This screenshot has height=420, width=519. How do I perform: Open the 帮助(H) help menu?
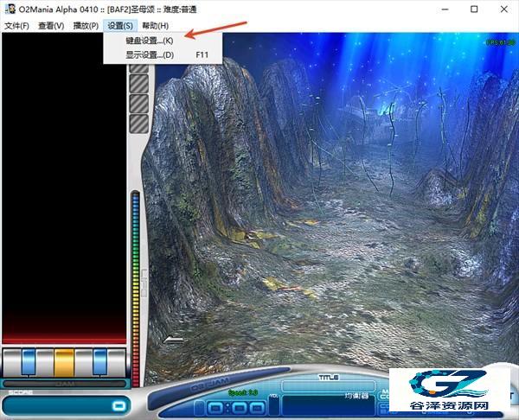[x=155, y=26]
